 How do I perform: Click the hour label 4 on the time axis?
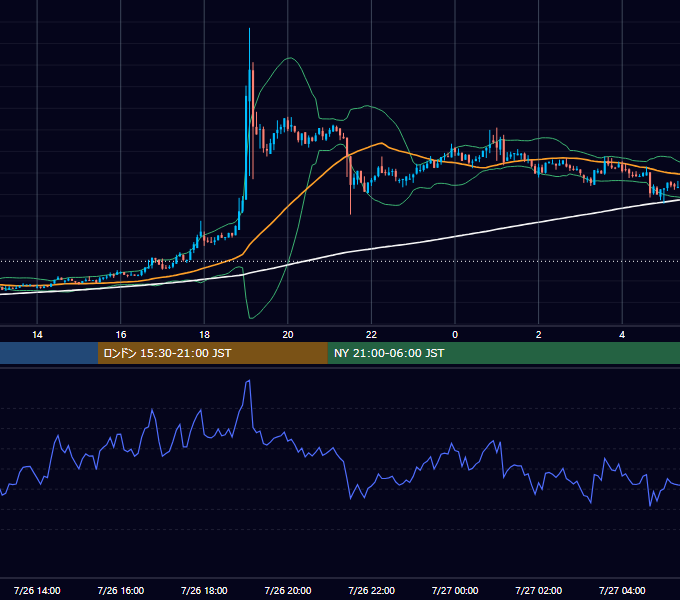point(622,335)
